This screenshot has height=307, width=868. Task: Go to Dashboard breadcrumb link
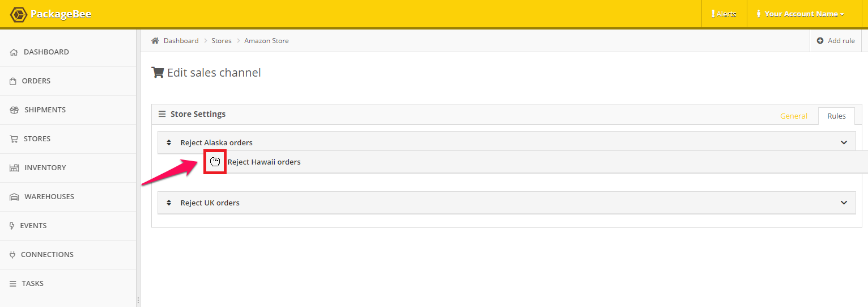click(x=181, y=41)
